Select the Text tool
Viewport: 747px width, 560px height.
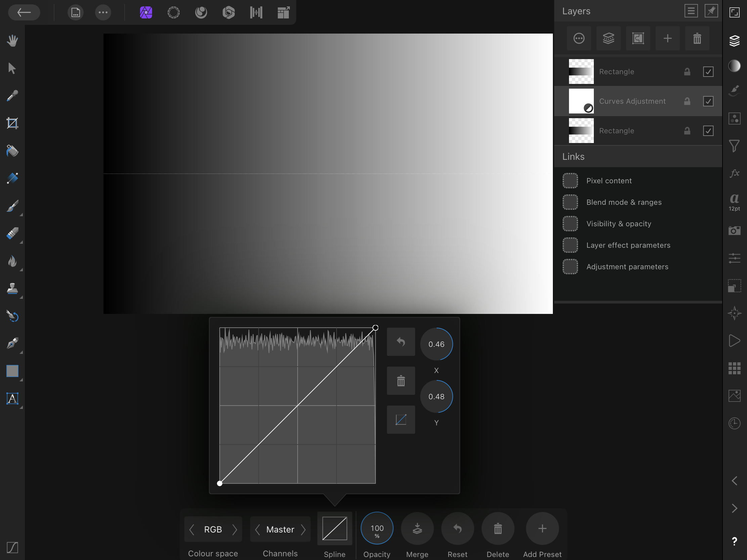[12, 399]
